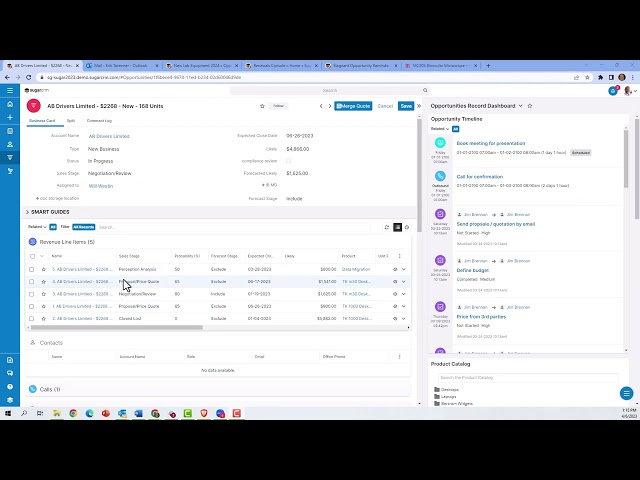This screenshot has width=640, height=480.
Task: Favorite the Opportunities Record Dashboard star
Action: [x=530, y=106]
